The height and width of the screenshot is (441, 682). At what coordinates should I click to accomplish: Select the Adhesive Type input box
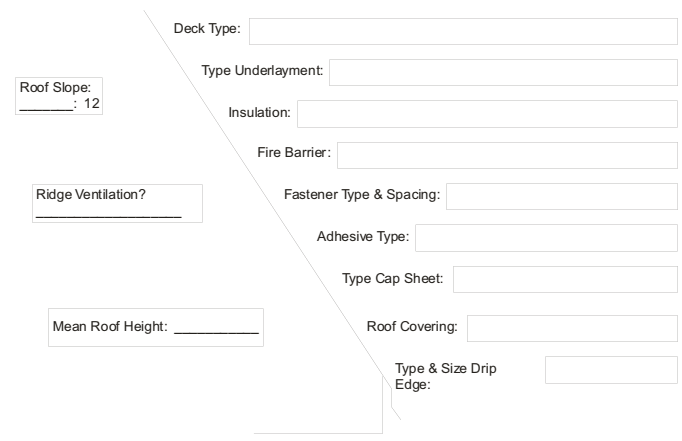click(546, 238)
